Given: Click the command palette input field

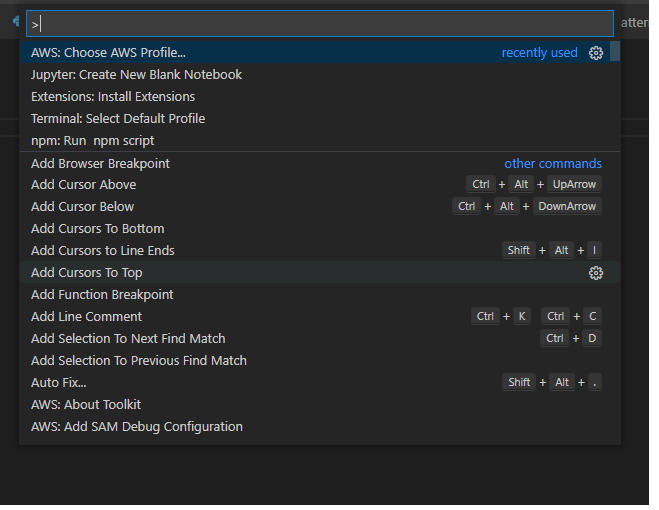Looking at the screenshot, I should pos(320,24).
